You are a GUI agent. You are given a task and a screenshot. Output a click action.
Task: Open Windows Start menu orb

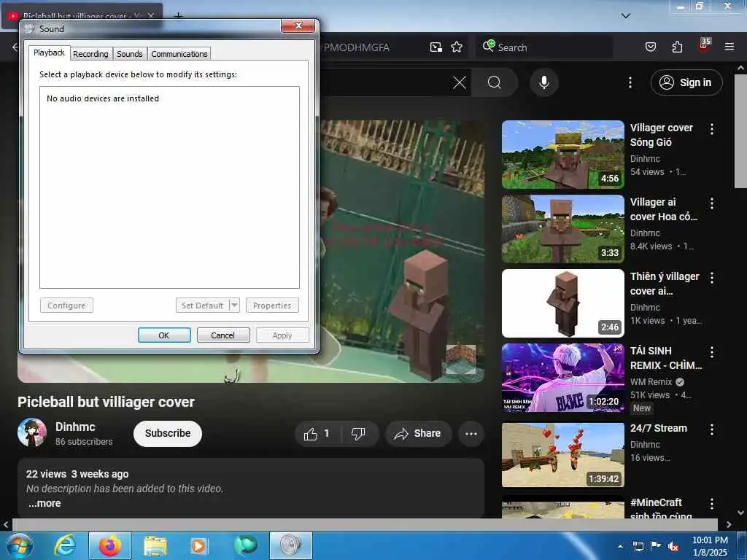click(20, 545)
